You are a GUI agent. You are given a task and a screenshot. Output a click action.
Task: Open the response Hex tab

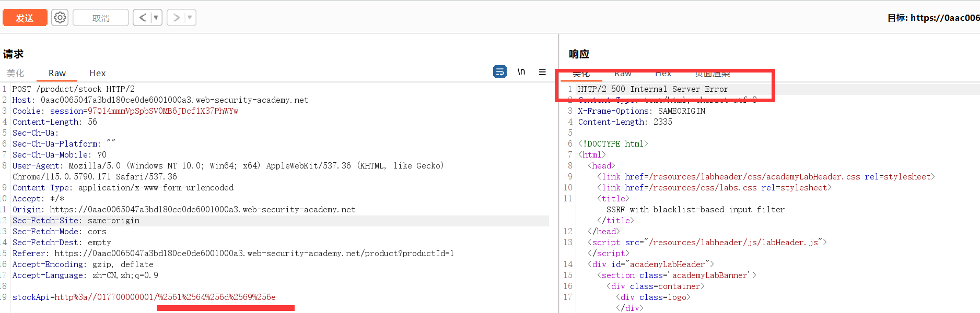coord(663,74)
